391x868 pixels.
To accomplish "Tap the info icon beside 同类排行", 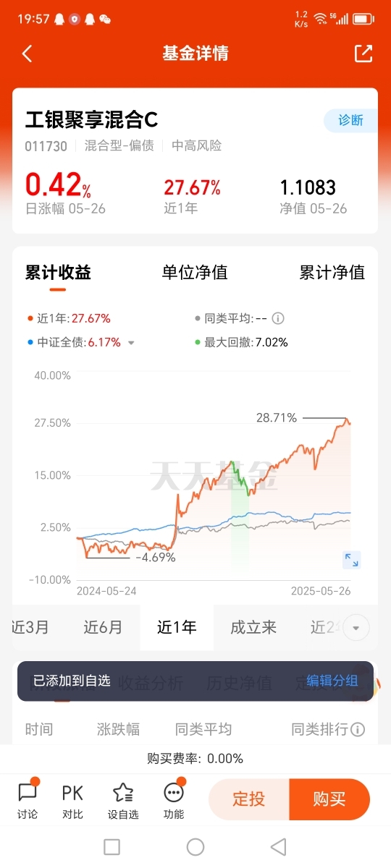I will (x=358, y=730).
